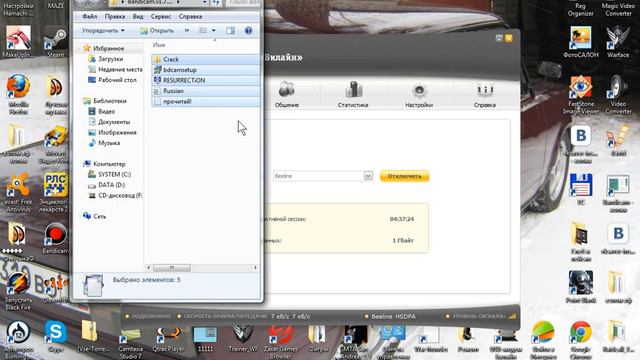
Task: Launch Qtrax Player shortcut
Action: point(168,339)
